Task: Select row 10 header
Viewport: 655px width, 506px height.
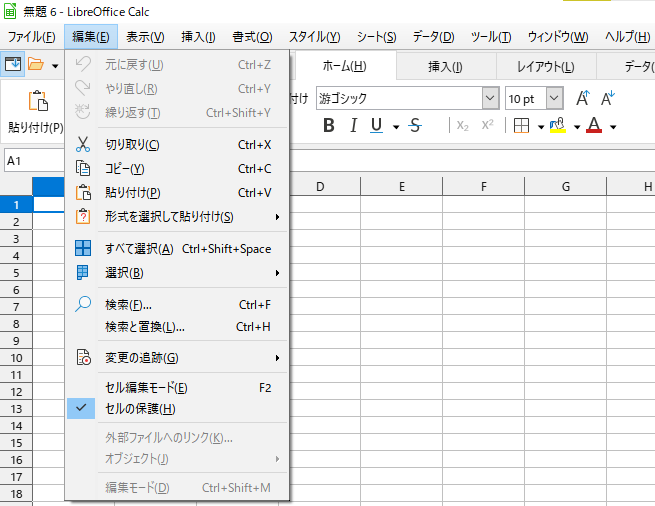Action: 16,358
